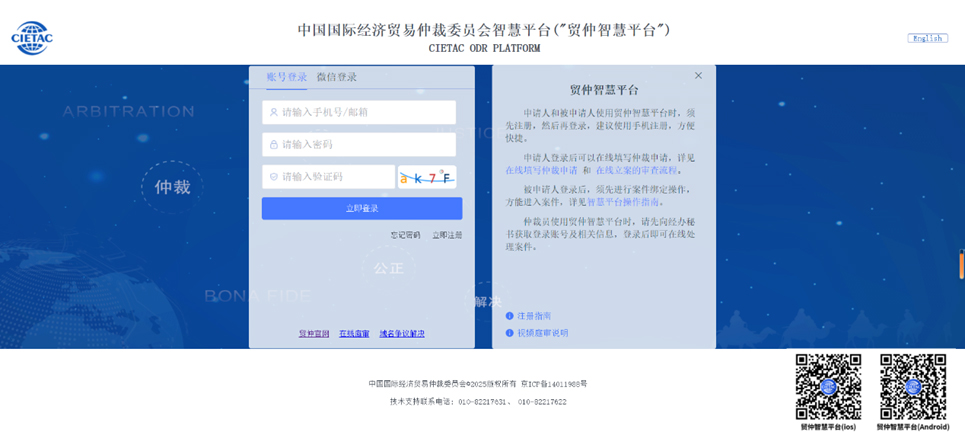Open the 在线填写仲裁申请 link

pos(542,170)
